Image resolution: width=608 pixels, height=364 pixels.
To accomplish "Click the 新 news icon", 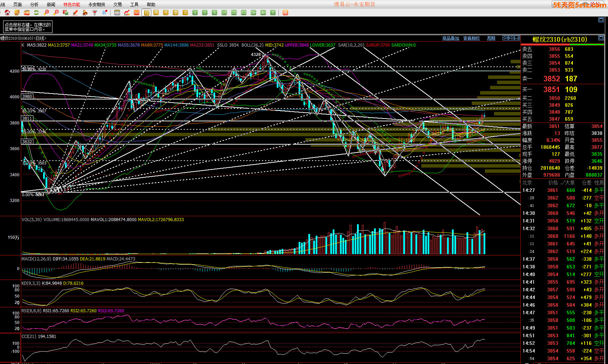I will (x=104, y=13).
